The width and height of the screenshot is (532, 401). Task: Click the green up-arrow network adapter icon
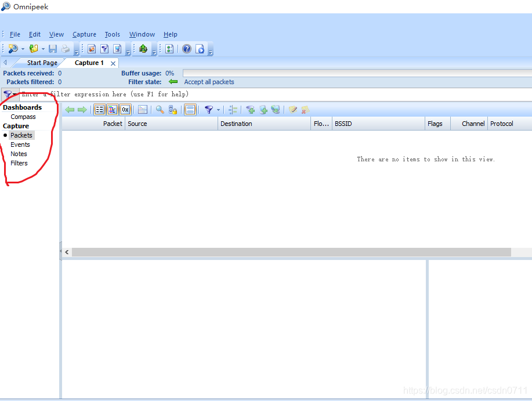[143, 49]
